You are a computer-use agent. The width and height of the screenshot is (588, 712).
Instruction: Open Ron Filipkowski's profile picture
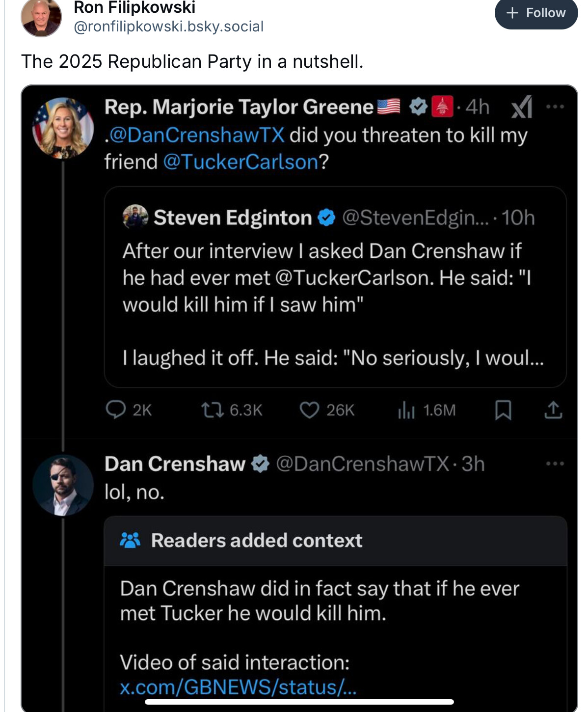click(x=41, y=17)
